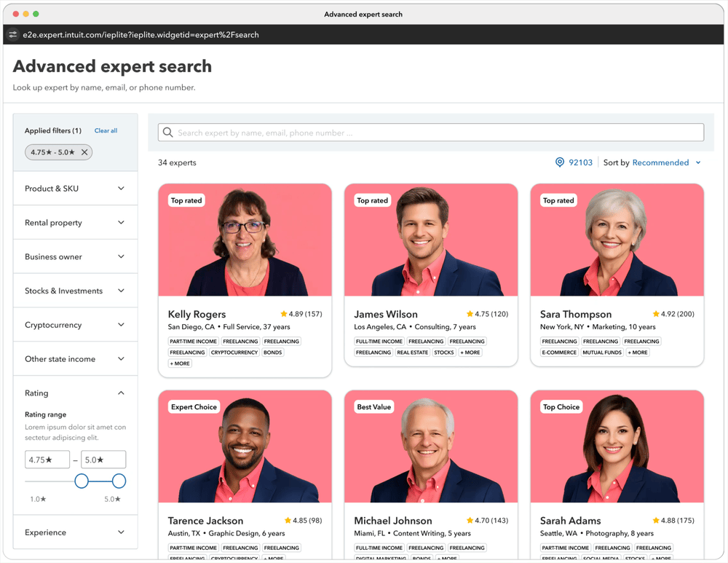Click the Applied filters (1) heading
728x563 pixels.
[53, 130]
